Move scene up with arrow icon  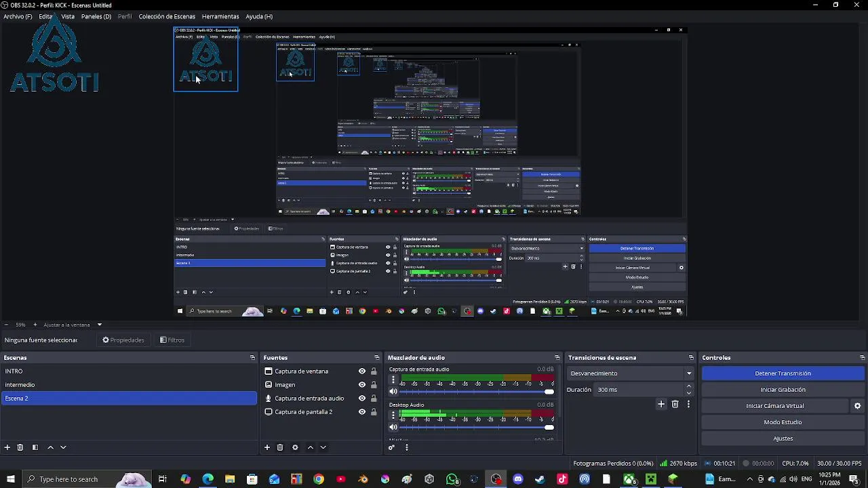(x=50, y=447)
